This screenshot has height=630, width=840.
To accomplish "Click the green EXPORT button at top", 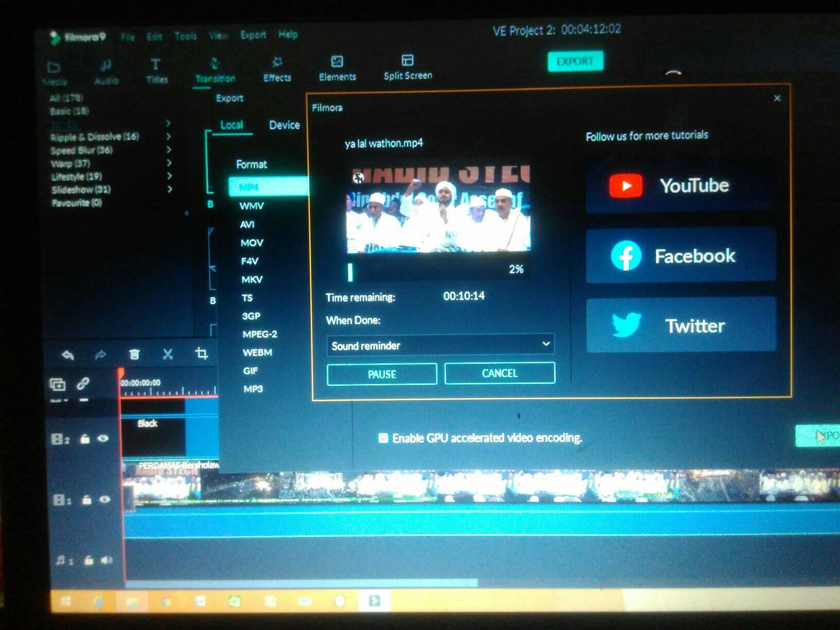I will tap(575, 61).
